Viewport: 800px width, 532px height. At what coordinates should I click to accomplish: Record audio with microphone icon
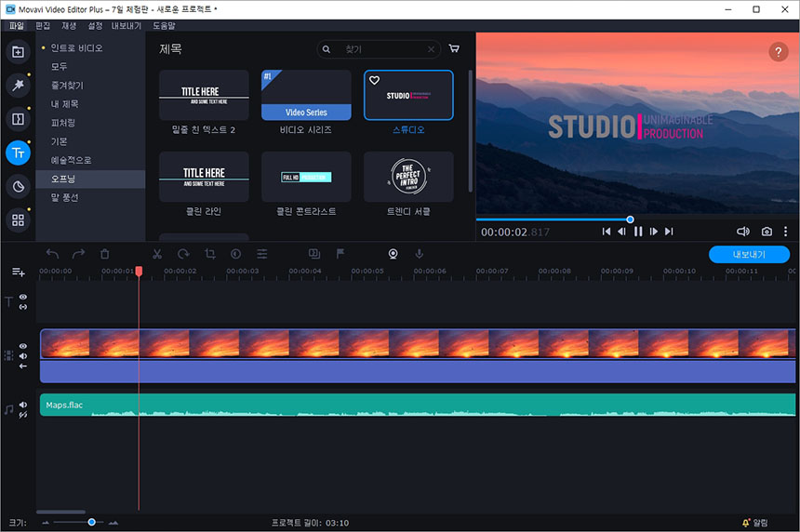pos(419,254)
